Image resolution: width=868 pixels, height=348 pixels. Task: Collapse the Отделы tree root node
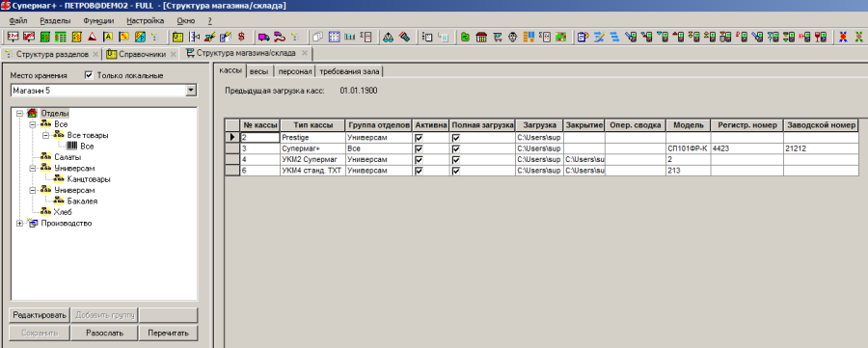pos(20,113)
